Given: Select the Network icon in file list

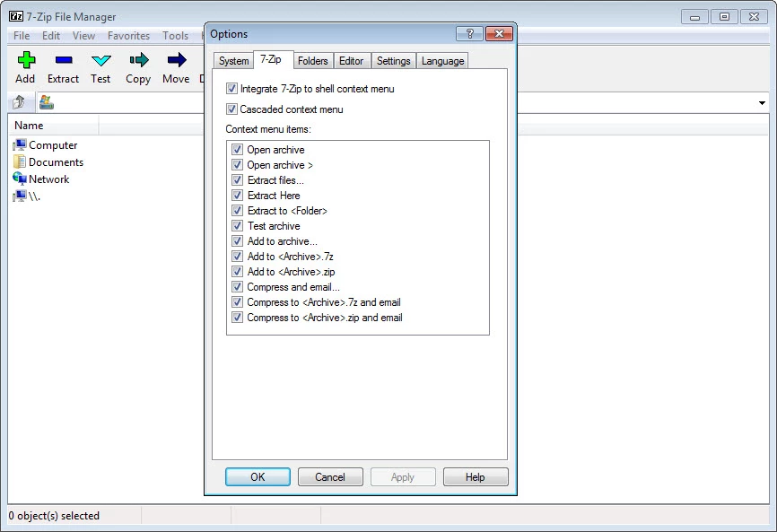Looking at the screenshot, I should click(20, 179).
